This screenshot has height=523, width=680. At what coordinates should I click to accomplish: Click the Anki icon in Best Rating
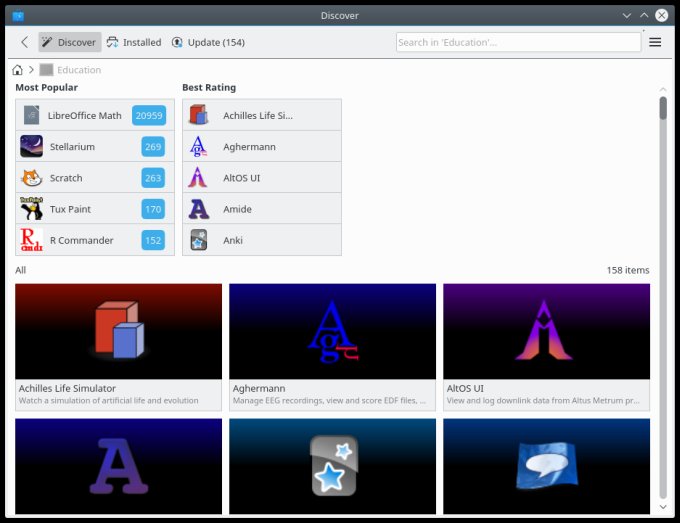(199, 240)
